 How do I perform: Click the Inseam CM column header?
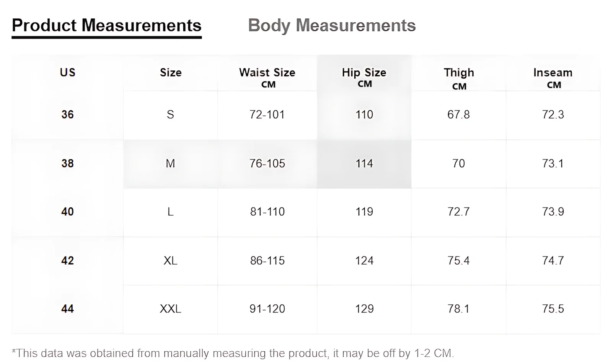(553, 78)
